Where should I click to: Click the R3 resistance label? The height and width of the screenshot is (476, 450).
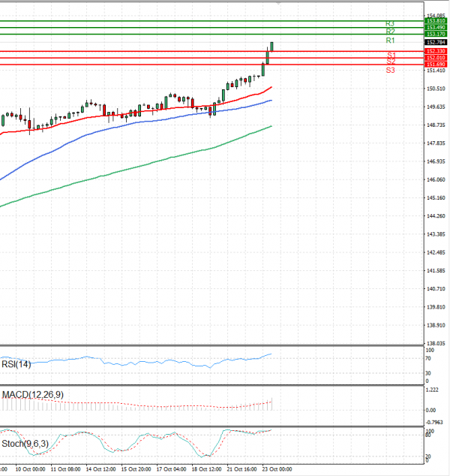tap(390, 24)
